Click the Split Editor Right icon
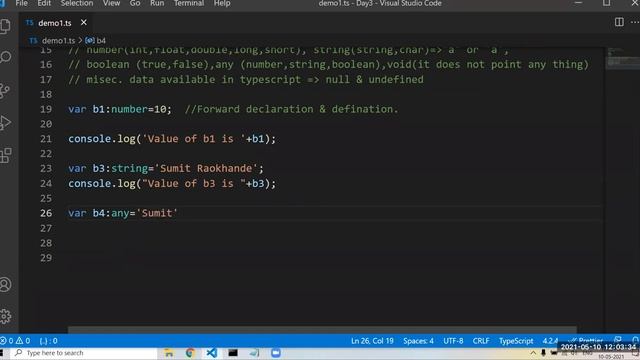Viewport: 640px width, 360px height. pos(619,22)
